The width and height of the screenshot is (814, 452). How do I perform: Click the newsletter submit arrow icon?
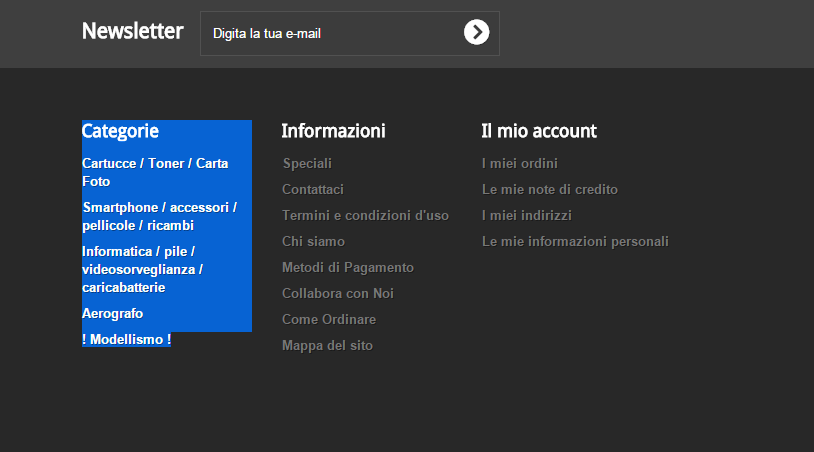(477, 33)
